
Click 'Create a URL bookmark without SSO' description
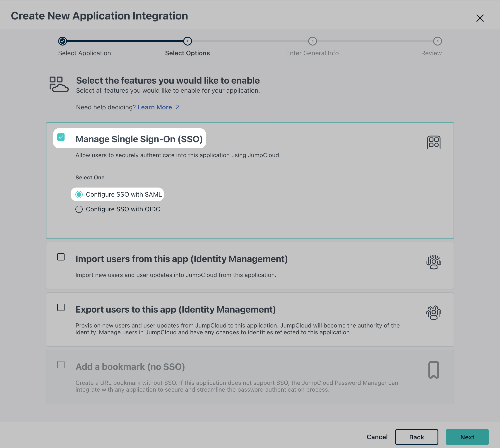237,386
